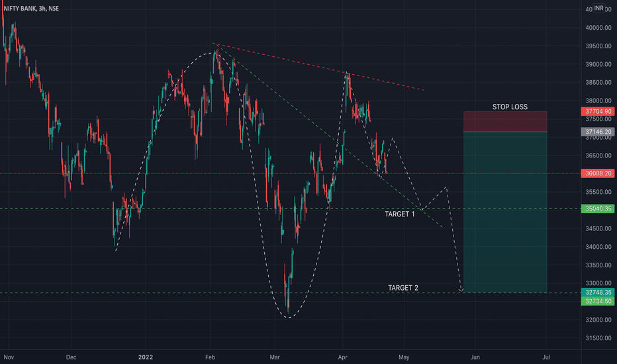Select the STOP LOSS label
This screenshot has height=364, width=617.
(x=510, y=107)
